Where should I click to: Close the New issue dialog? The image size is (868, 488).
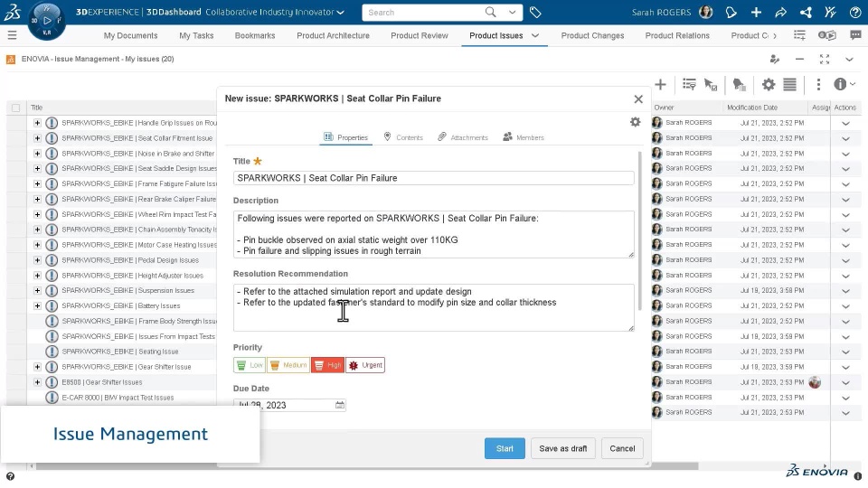(x=638, y=99)
